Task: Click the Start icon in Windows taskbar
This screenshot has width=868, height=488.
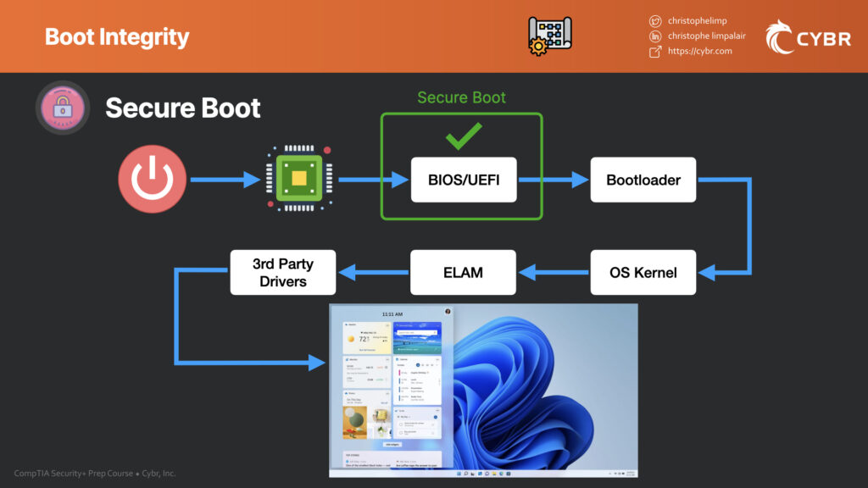Action: (459, 474)
